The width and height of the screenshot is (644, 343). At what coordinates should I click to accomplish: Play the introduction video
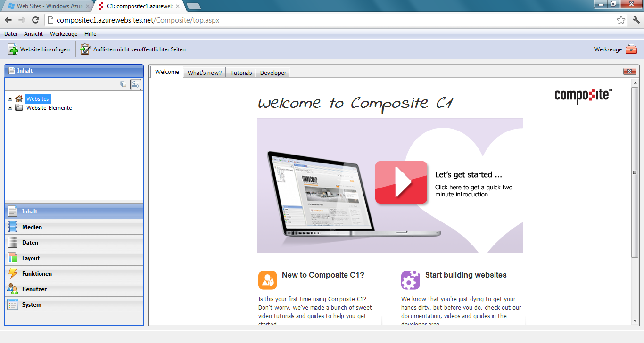401,182
